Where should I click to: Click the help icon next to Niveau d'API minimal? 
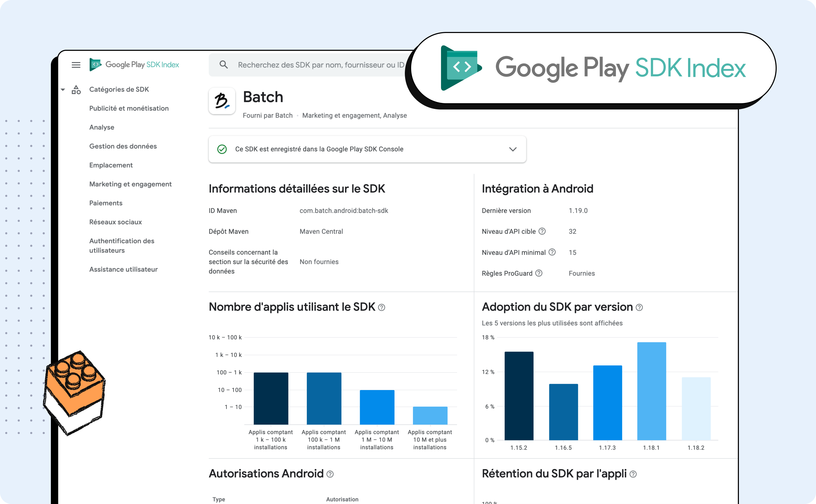[552, 252]
